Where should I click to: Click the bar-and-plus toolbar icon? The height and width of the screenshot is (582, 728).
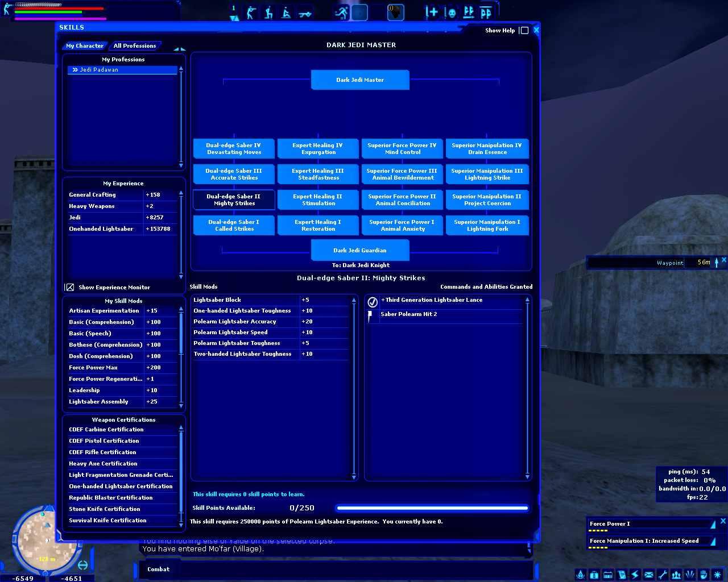(432, 12)
